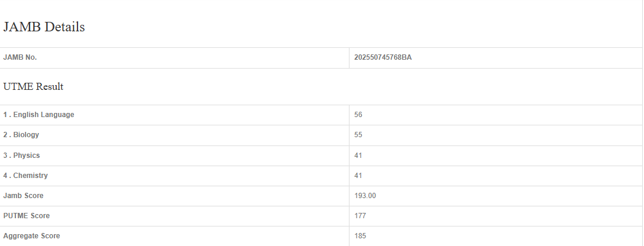Select the Aggregate Score value 185

point(360,236)
